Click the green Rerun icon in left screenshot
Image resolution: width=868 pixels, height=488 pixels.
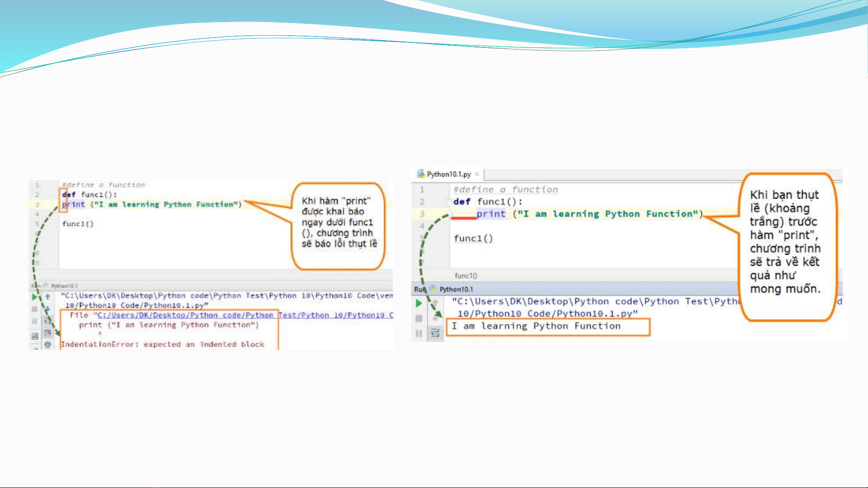click(x=35, y=297)
